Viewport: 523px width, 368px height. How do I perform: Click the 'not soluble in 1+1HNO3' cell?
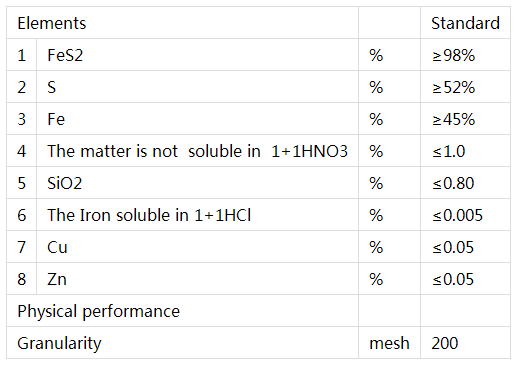click(197, 151)
